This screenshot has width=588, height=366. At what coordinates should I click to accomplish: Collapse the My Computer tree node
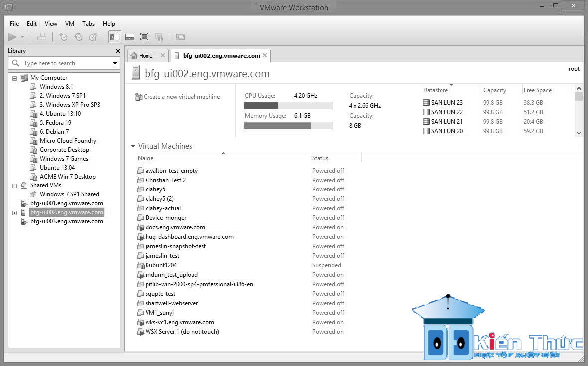14,78
